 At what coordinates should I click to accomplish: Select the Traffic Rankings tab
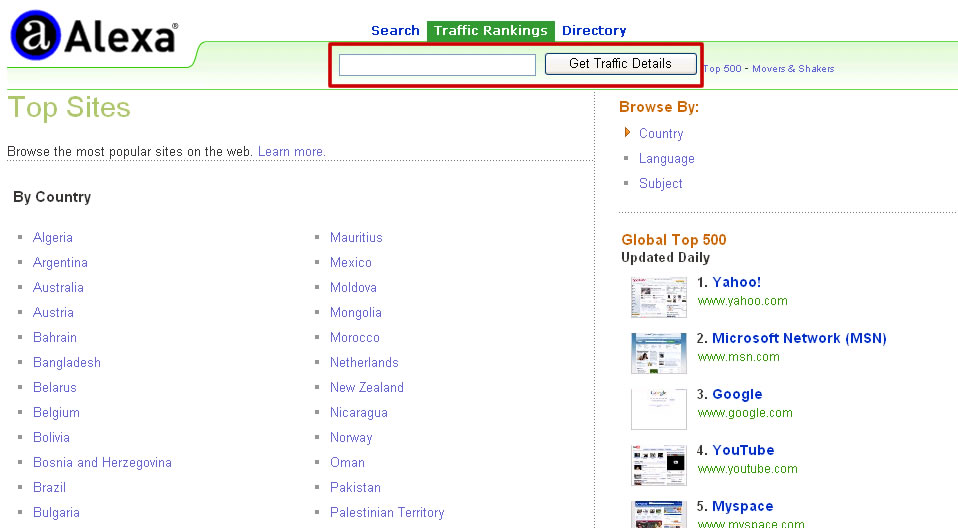tap(490, 31)
